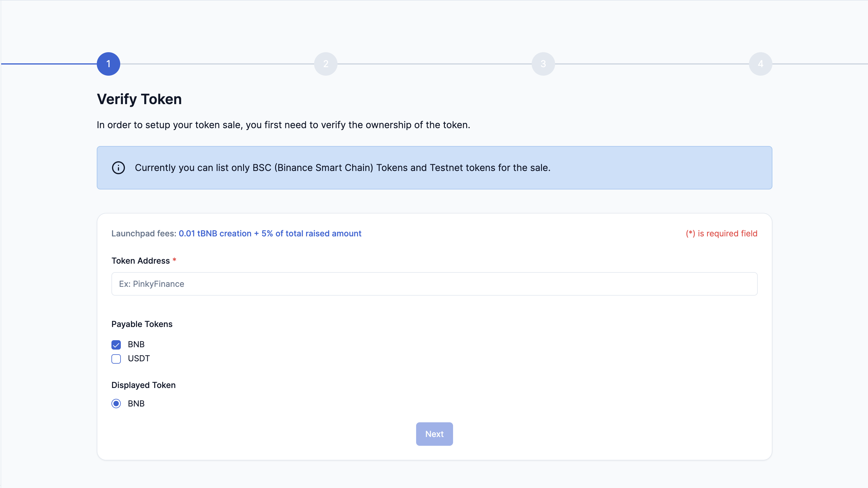Click the Payable Tokens section label
The height and width of the screenshot is (488, 868).
point(142,324)
